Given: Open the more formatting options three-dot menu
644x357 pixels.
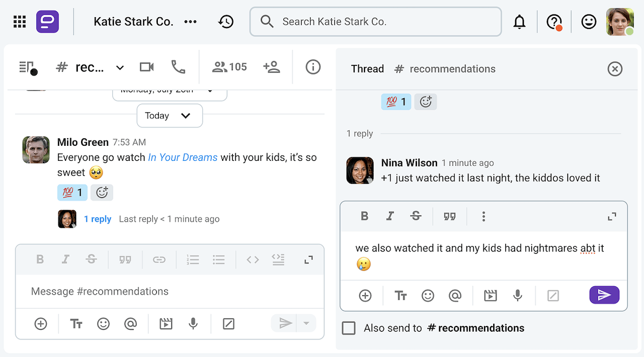Looking at the screenshot, I should (484, 216).
